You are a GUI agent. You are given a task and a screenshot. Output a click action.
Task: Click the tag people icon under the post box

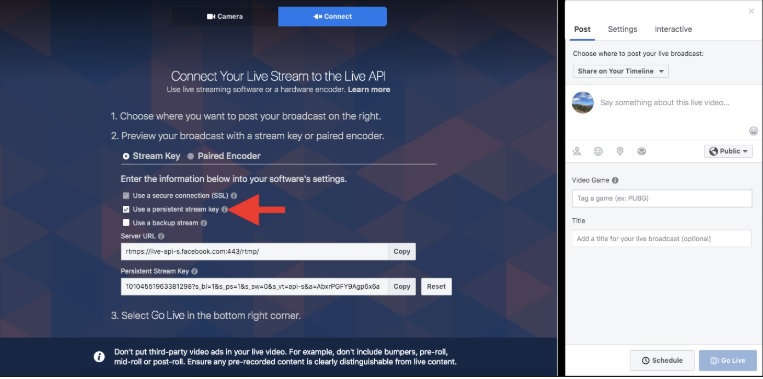click(577, 151)
